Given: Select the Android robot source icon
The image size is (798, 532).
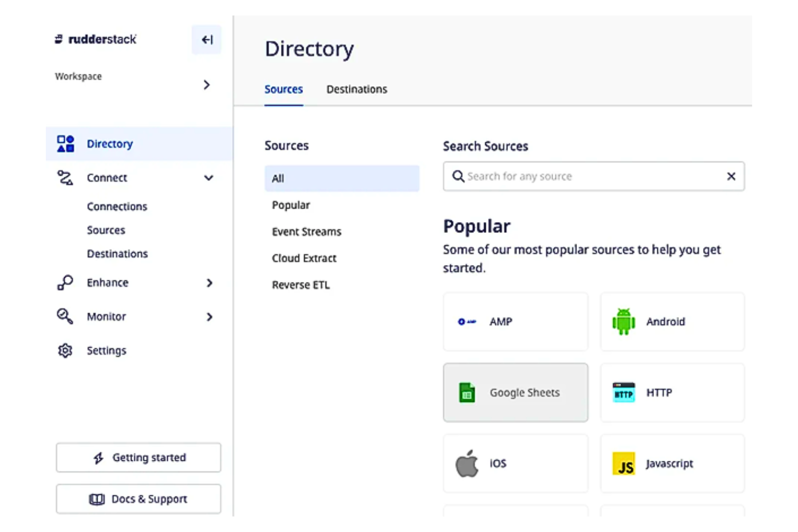Looking at the screenshot, I should coord(623,321).
